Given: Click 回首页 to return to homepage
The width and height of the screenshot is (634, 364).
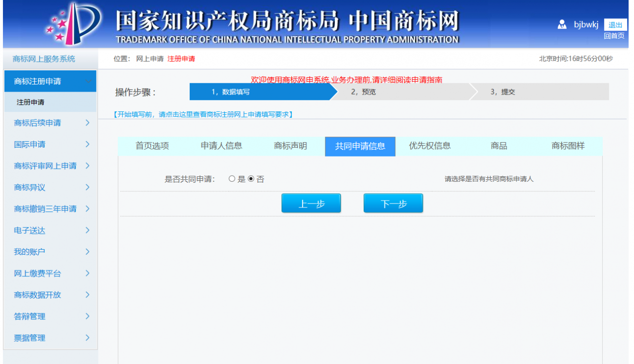Looking at the screenshot, I should click(614, 36).
